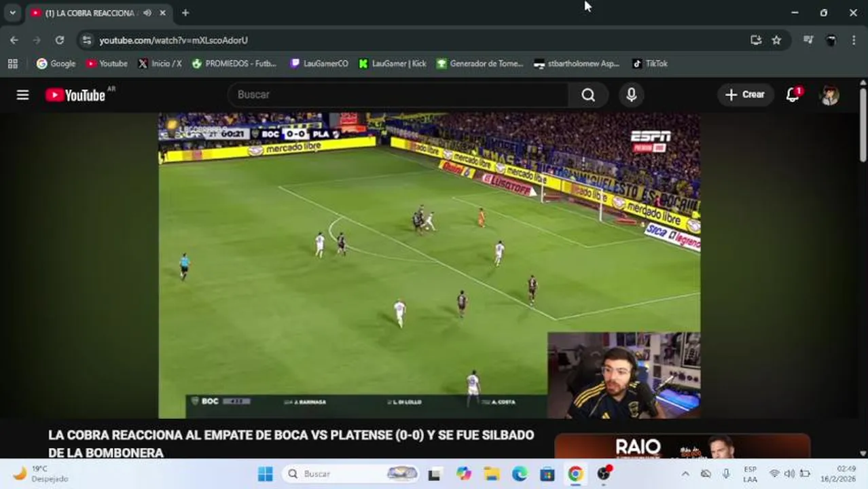
Task: Click the video title LA COBRA REACCIONA
Action: tap(291, 443)
